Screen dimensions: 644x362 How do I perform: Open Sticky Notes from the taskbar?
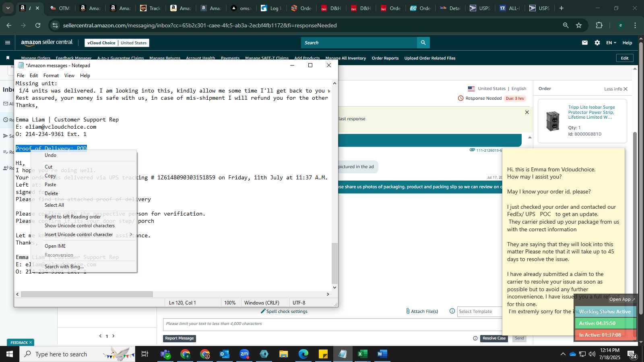pos(323,354)
